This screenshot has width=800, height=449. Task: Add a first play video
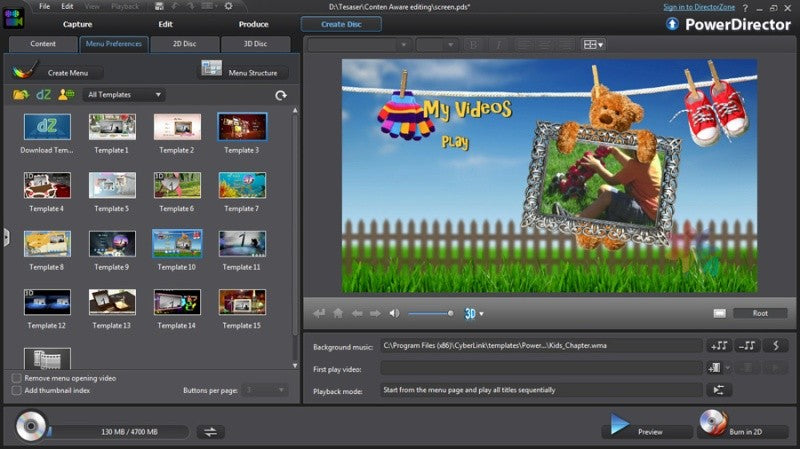pos(714,368)
